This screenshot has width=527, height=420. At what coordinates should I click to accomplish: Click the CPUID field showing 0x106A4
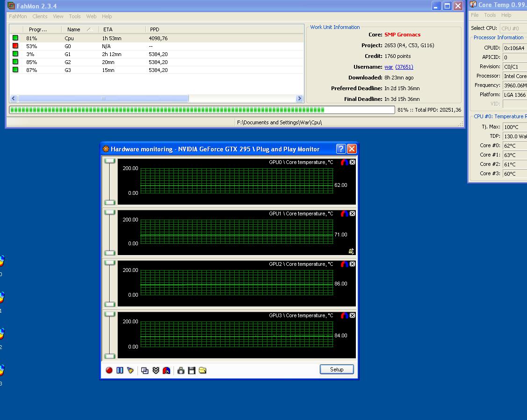tap(515, 48)
